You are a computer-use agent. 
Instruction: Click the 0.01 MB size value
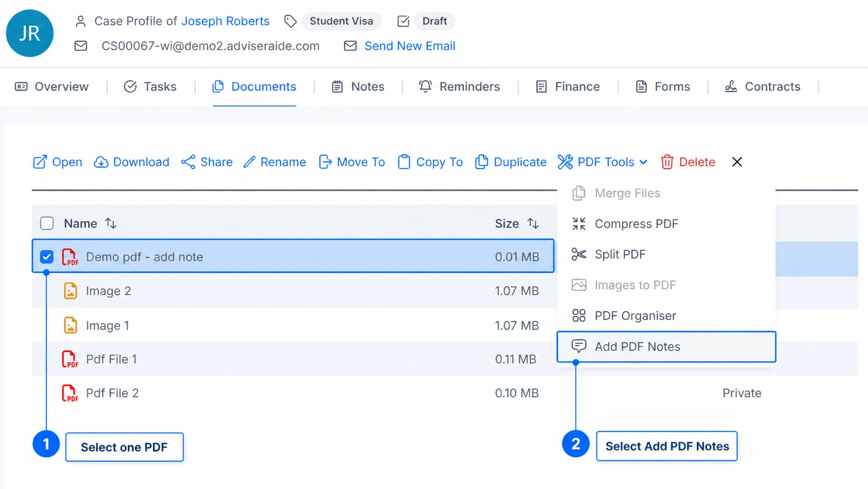point(517,257)
